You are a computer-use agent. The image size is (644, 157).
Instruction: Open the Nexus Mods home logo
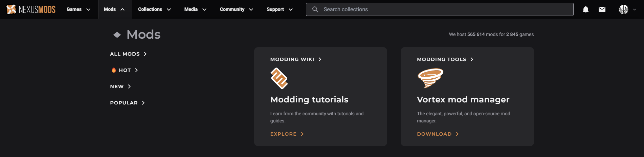[x=31, y=9]
